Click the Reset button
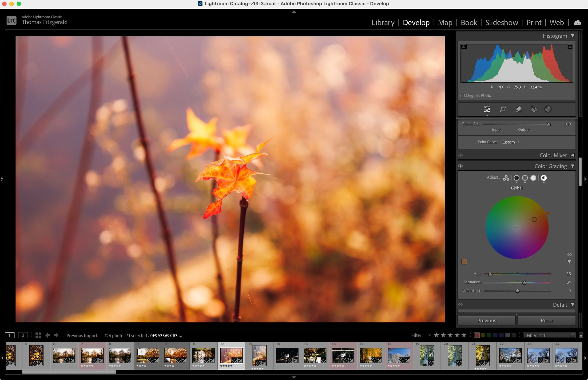 pos(547,320)
